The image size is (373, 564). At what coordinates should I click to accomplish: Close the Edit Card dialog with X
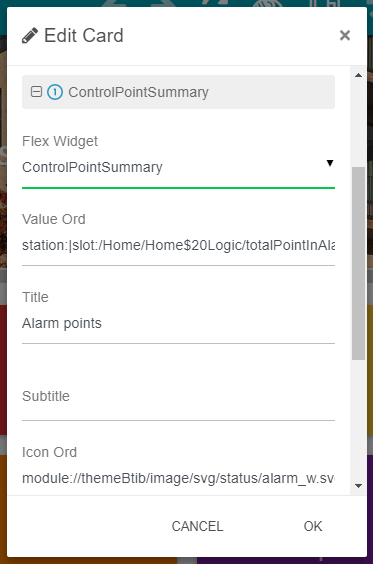(345, 35)
